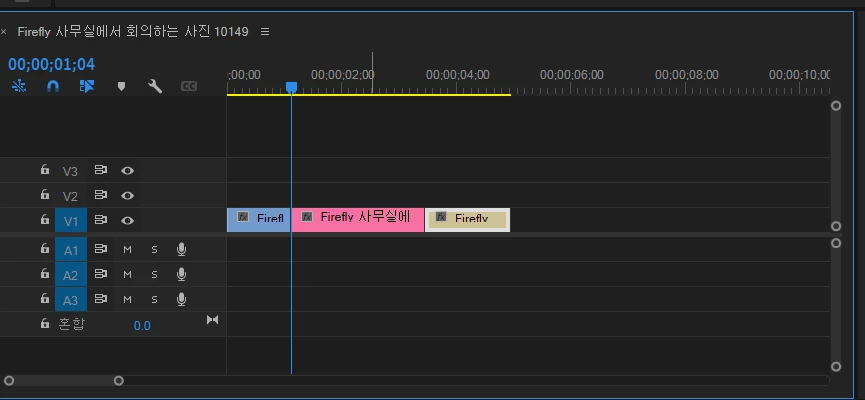The width and height of the screenshot is (865, 400).
Task: Click ruler at 00;00;04;00
Action: [x=457, y=74]
